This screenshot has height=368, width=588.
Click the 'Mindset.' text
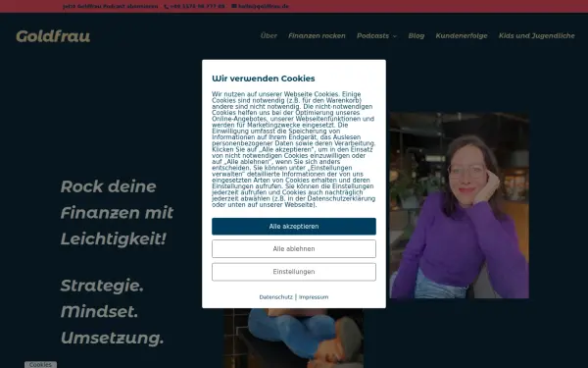coord(99,312)
